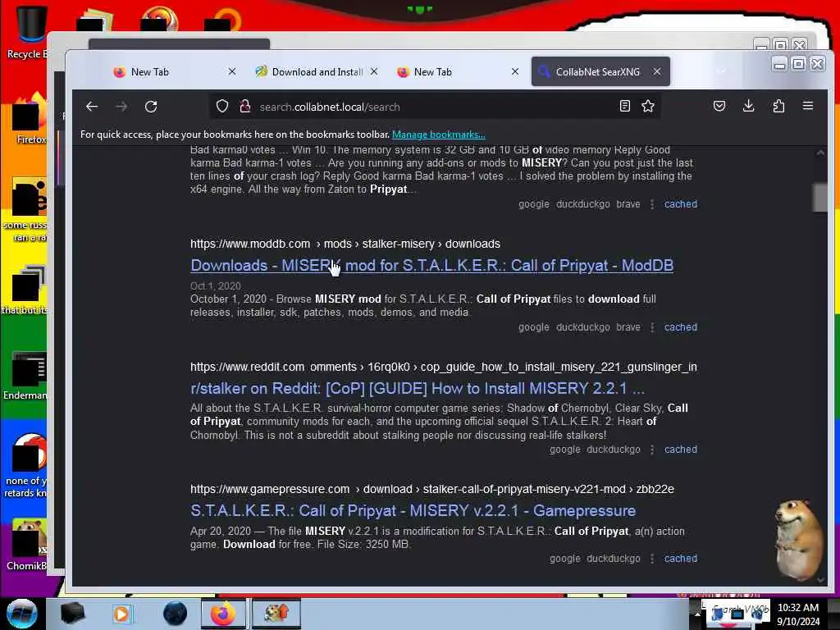
Task: Select the ChomikB desktop icon
Action: coord(28,543)
